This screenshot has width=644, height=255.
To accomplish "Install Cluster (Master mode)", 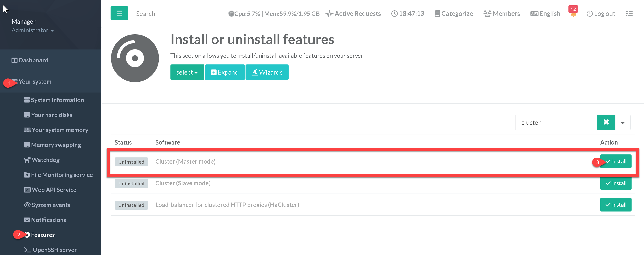I will pos(615,162).
